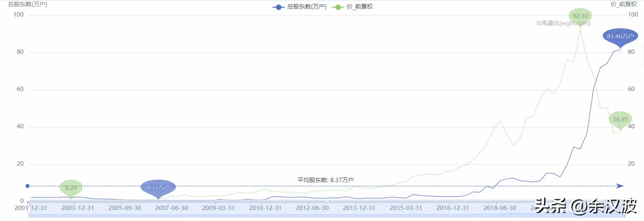Click the left axis title 总股东数(万户)
Image resolution: width=644 pixels, height=221 pixels.
coord(28,4)
